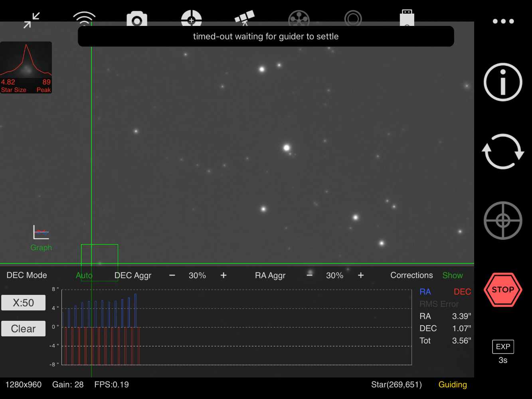The width and height of the screenshot is (532, 399).
Task: Tap the DEC RMS value 1.07"
Action: [x=461, y=328]
